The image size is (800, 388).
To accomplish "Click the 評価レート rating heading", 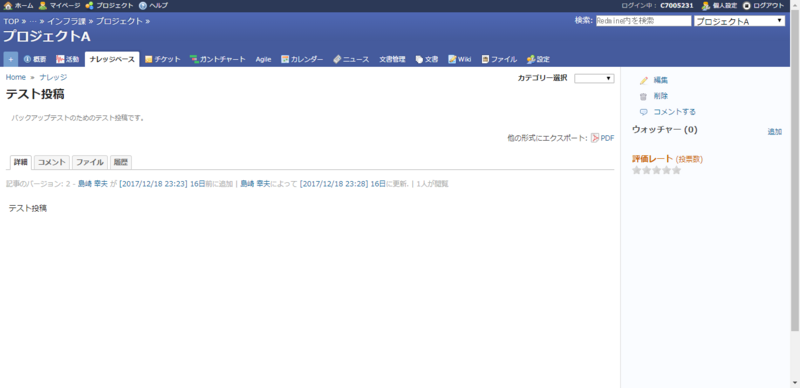I will [x=653, y=159].
